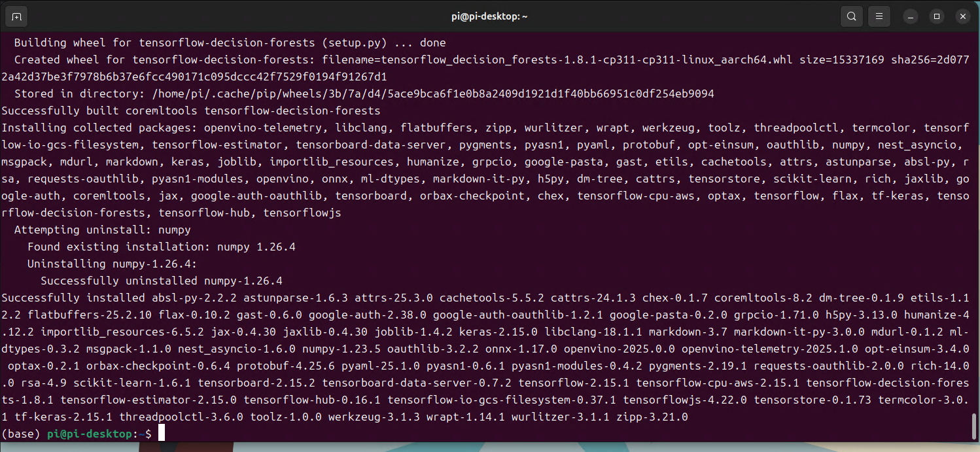This screenshot has width=980, height=452.
Task: Click the scrollbar track above the thumb
Action: click(x=974, y=222)
